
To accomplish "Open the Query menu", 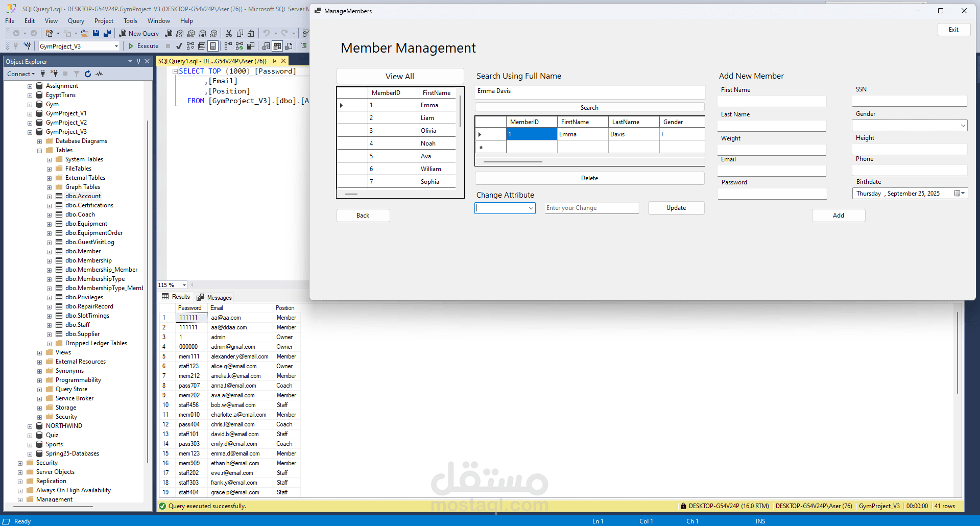I will [x=76, y=21].
